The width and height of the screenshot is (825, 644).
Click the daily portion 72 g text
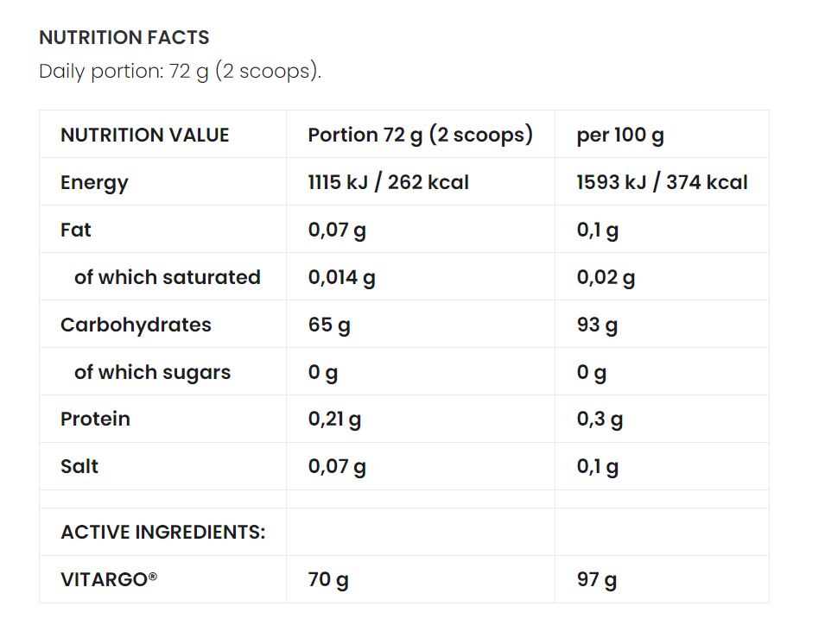click(180, 71)
